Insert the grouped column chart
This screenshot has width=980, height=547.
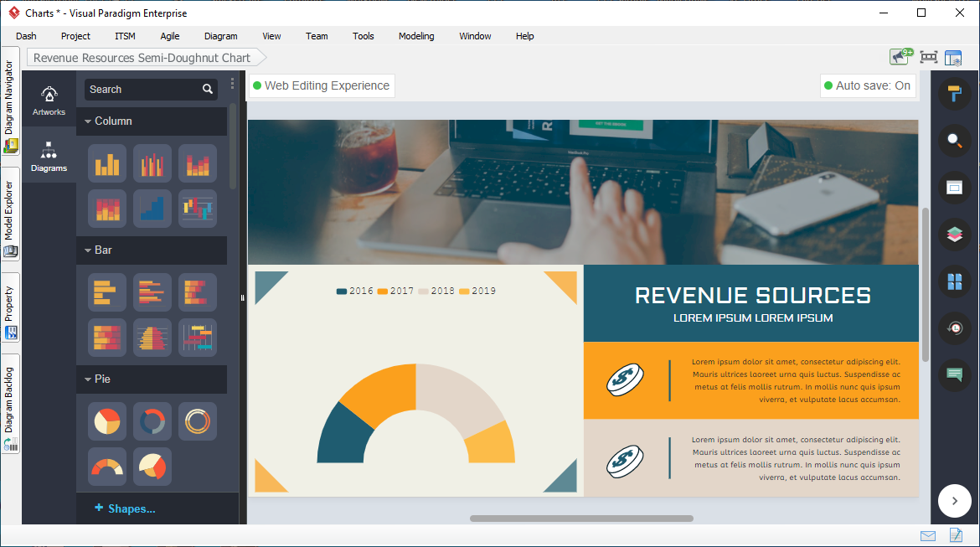tap(152, 164)
